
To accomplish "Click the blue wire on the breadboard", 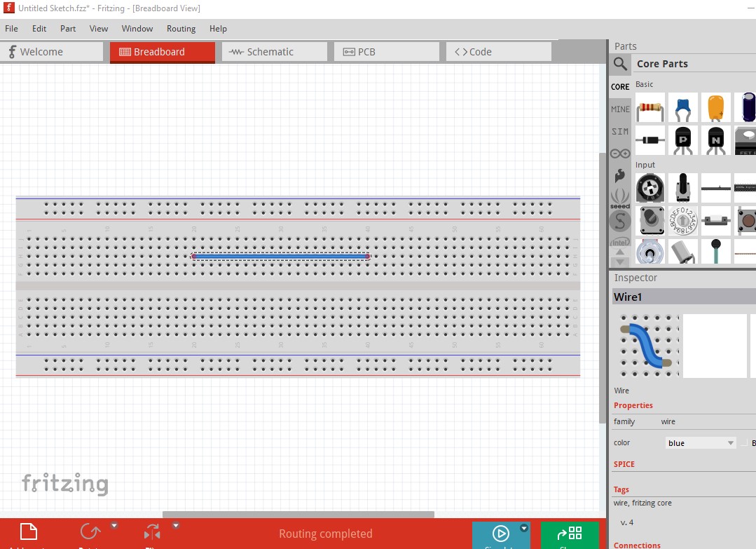I will (280, 257).
